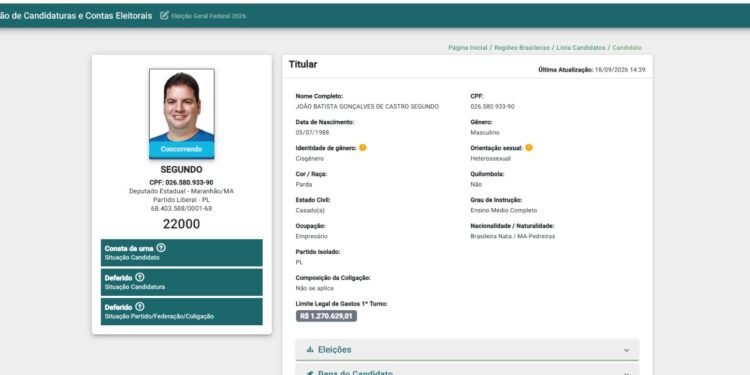Viewport: 750px width, 375px height.
Task: Click the Consta da urna status panel
Action: [181, 253]
